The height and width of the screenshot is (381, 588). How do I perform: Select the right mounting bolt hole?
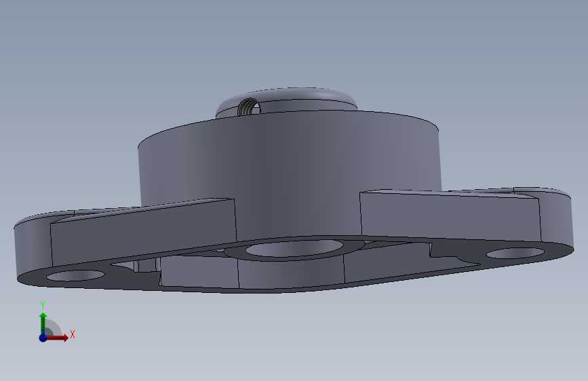point(515,253)
